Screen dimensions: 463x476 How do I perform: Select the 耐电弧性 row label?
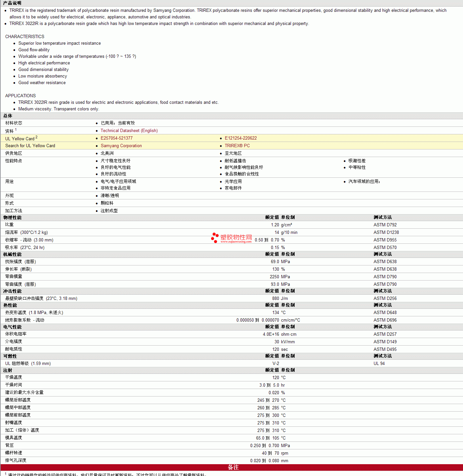pos(14,349)
